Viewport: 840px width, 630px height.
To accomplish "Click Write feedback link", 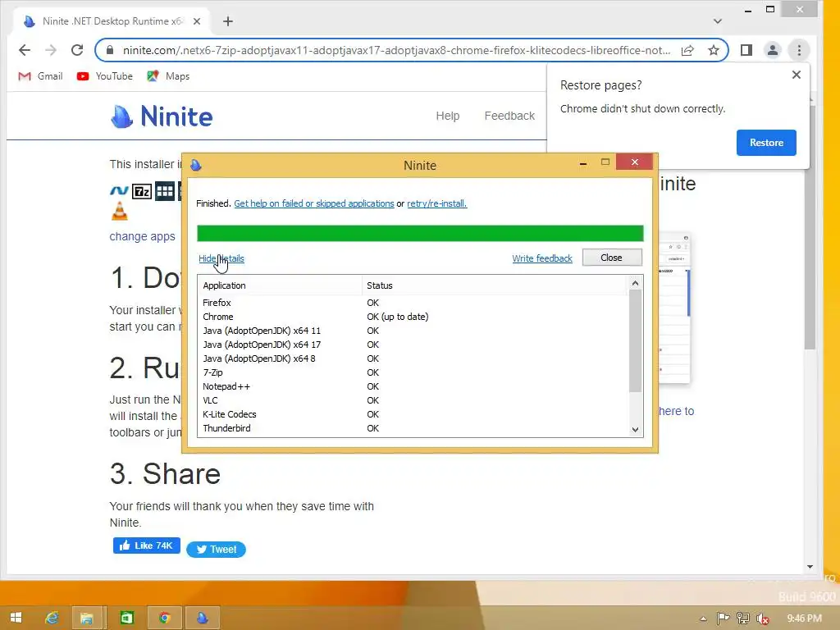I will tap(542, 258).
